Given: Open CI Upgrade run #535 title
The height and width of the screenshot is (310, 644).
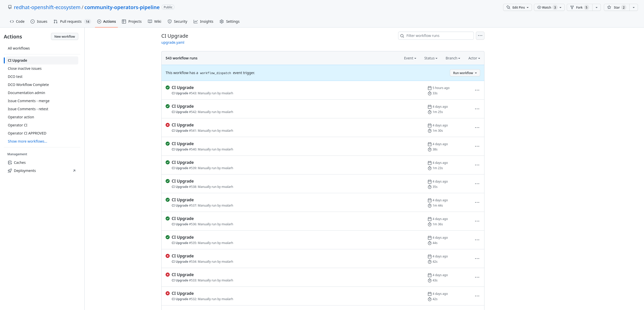Looking at the screenshot, I should click(183, 237).
